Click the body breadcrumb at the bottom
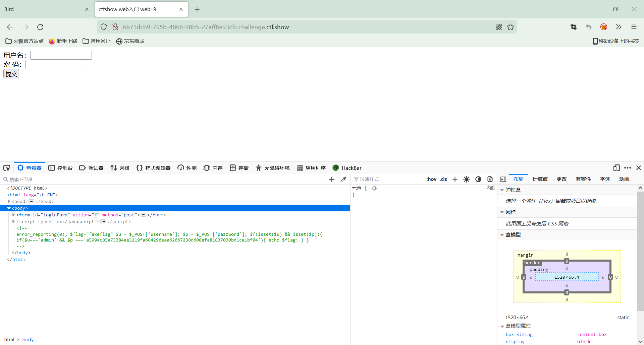 (28, 340)
